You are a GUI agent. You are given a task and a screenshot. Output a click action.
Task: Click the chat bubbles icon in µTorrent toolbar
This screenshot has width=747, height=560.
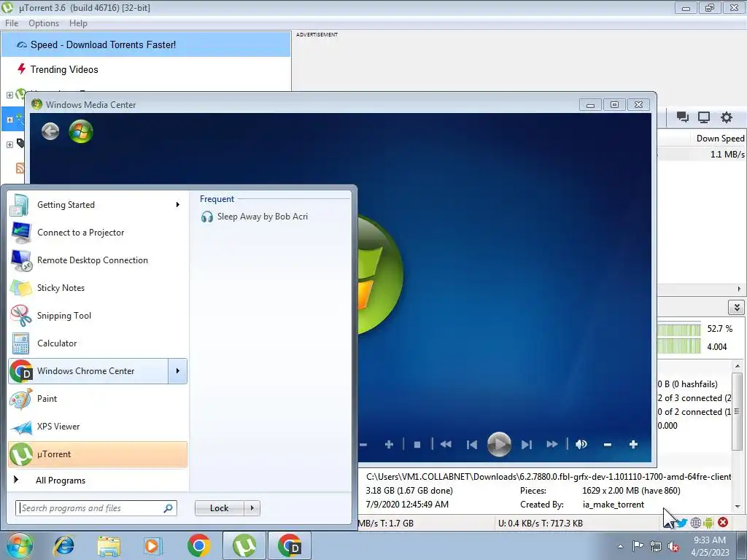coord(682,117)
